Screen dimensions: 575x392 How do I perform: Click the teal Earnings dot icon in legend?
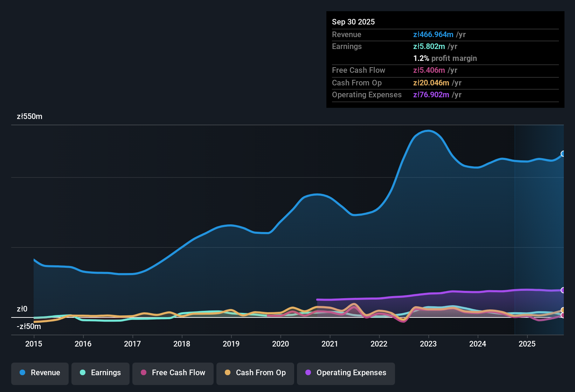coord(83,373)
